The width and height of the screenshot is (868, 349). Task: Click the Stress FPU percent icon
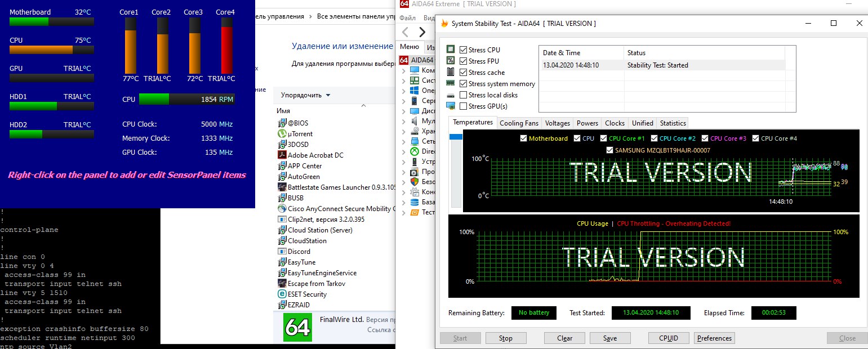click(x=451, y=61)
